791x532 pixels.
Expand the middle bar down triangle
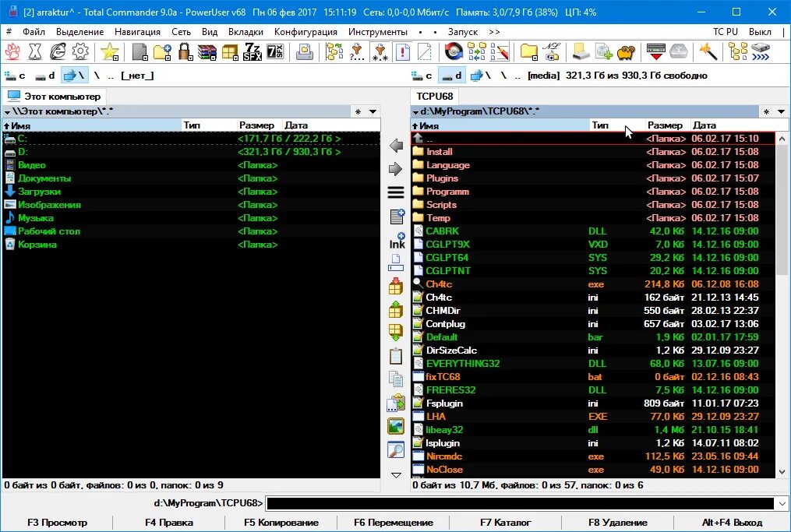coord(396,475)
